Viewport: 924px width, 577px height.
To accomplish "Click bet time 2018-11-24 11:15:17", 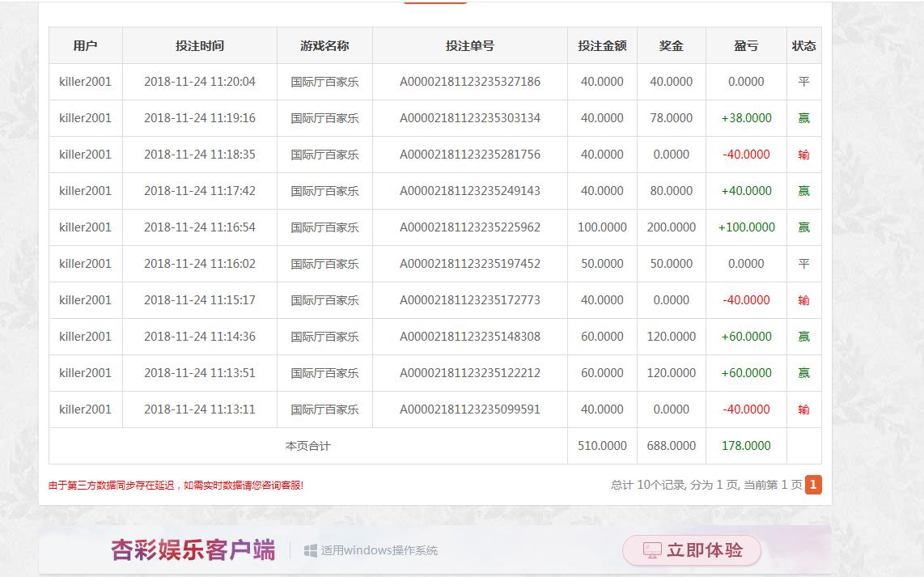I will pos(200,300).
